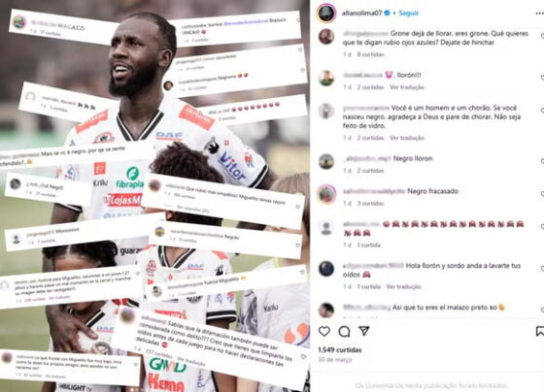This screenshot has width=544, height=392.
Task: Open the allanolima07 username link
Action: [361, 14]
